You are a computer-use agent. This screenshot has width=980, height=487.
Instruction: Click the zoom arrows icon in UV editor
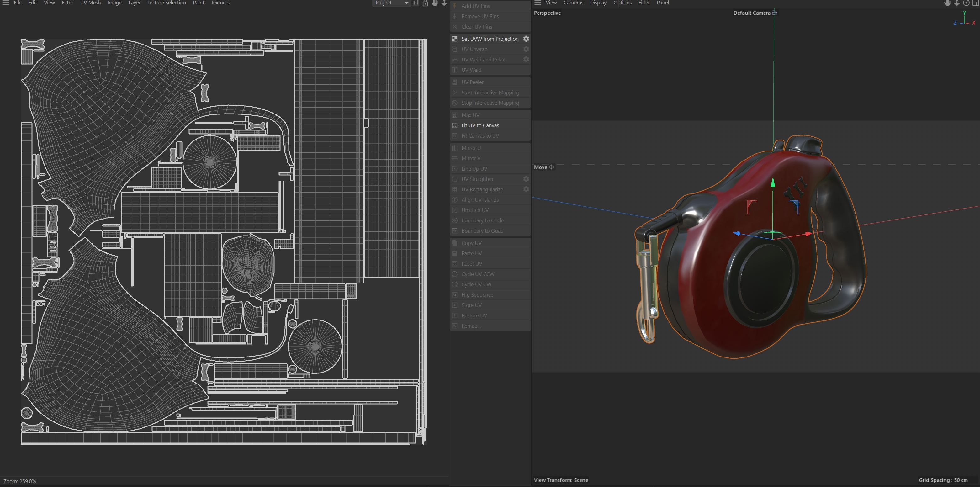click(444, 3)
